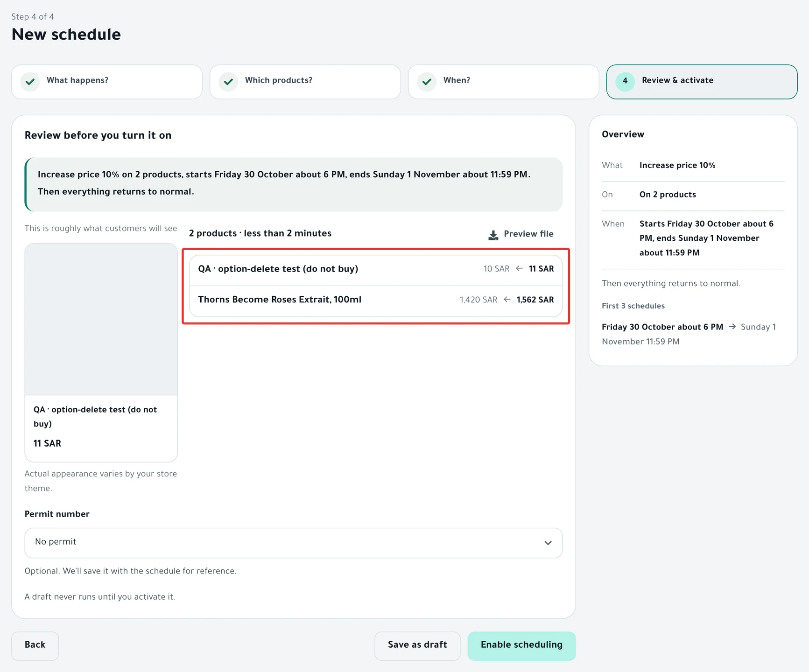Click the green-bordered schedule summary banner
This screenshot has height=672, width=809.
(293, 184)
